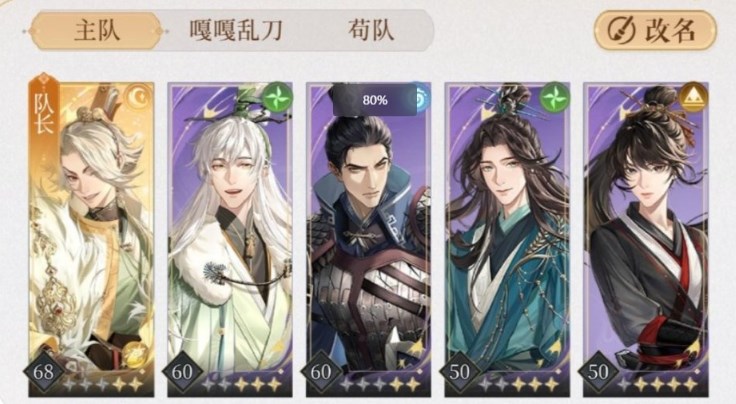The width and height of the screenshot is (736, 404).
Task: Click the level 60 badge on white-haired card
Action: point(182,372)
